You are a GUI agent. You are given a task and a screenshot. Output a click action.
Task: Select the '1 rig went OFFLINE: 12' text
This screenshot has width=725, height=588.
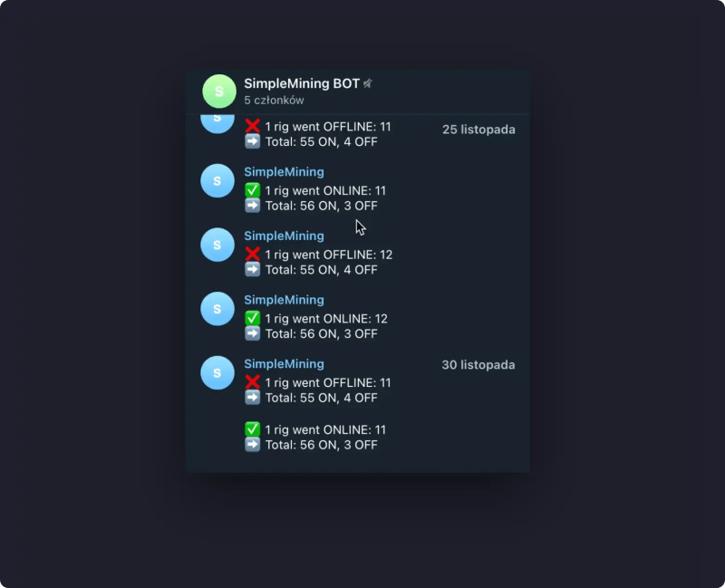[329, 255]
